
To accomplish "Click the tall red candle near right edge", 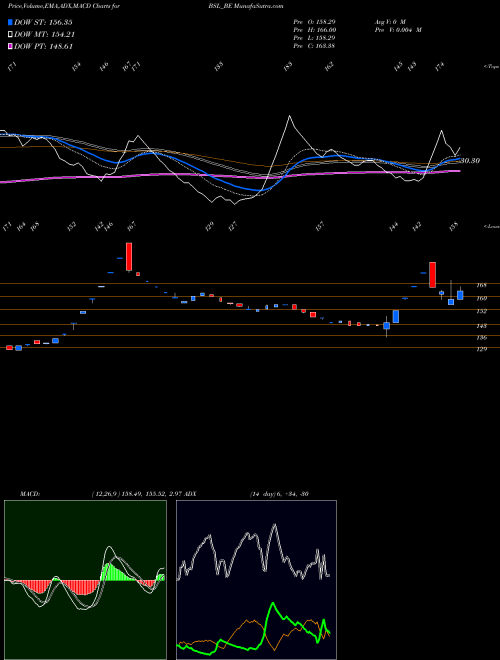I will click(x=432, y=275).
